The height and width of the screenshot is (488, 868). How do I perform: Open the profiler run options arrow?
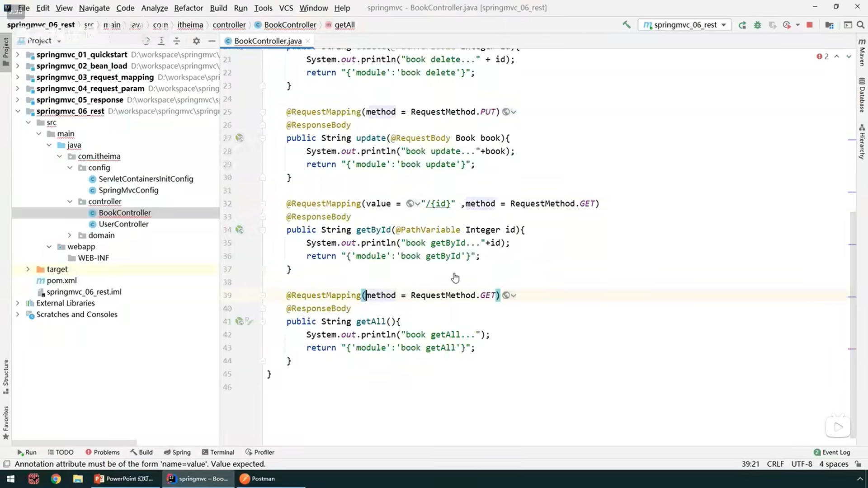797,25
